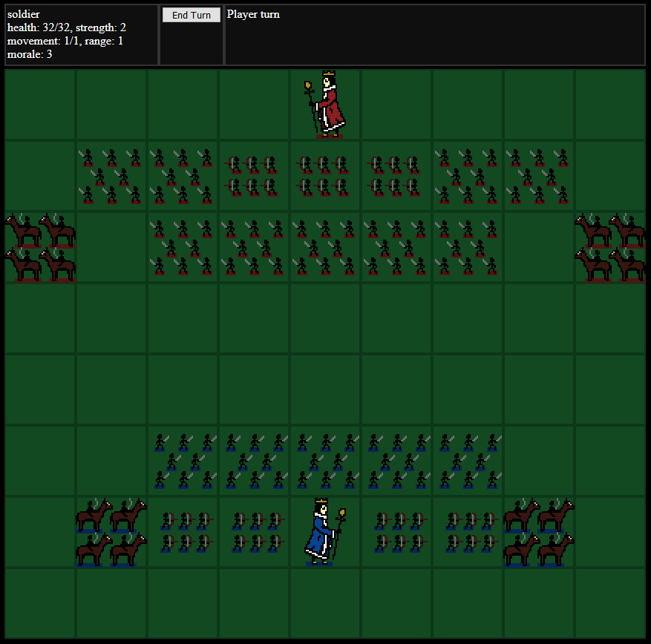Select the red cavalry on the left edge
This screenshot has width=651, height=644.
pyautogui.click(x=40, y=247)
